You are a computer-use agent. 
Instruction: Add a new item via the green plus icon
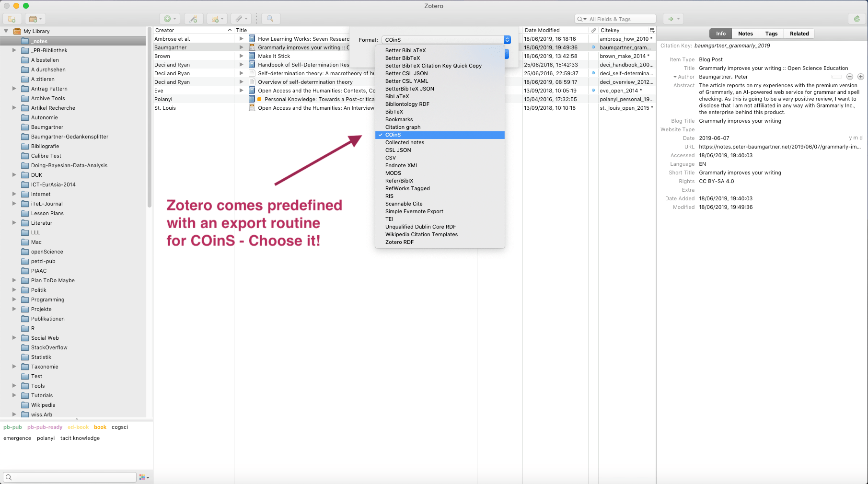click(x=167, y=19)
